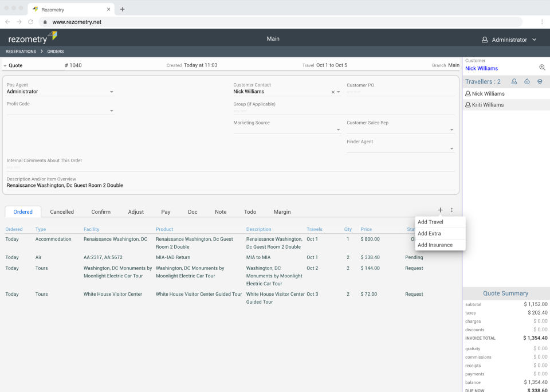Clear the Customer Contact Nick Williams field
Viewport: 550px width, 392px height.
[333, 92]
